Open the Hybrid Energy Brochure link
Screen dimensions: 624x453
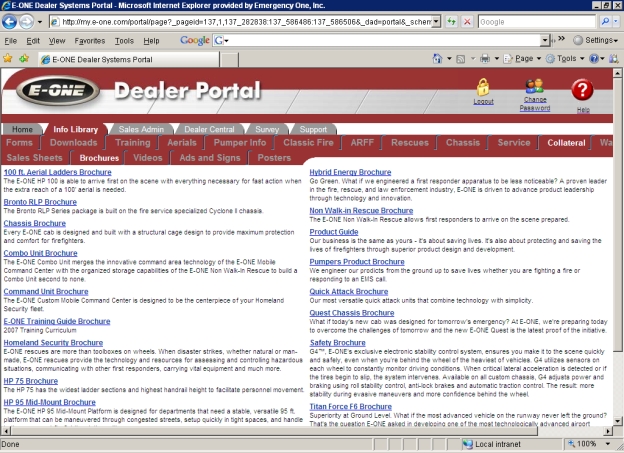tap(350, 172)
